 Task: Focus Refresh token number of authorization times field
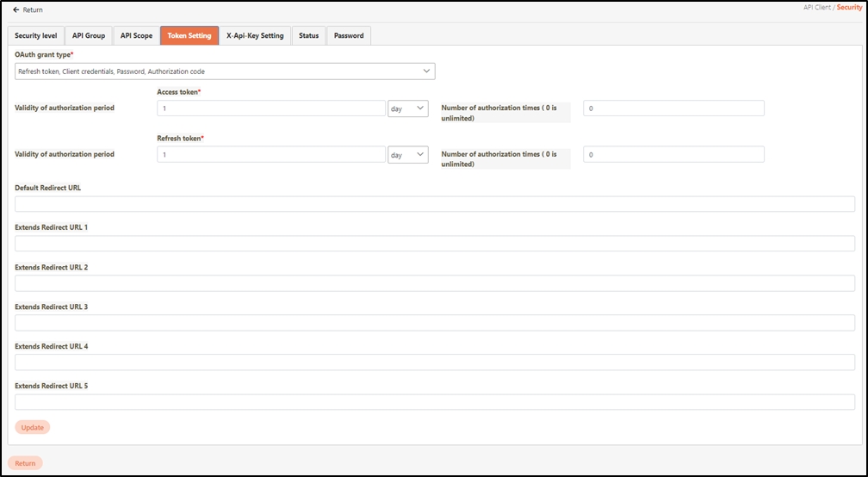click(x=673, y=155)
